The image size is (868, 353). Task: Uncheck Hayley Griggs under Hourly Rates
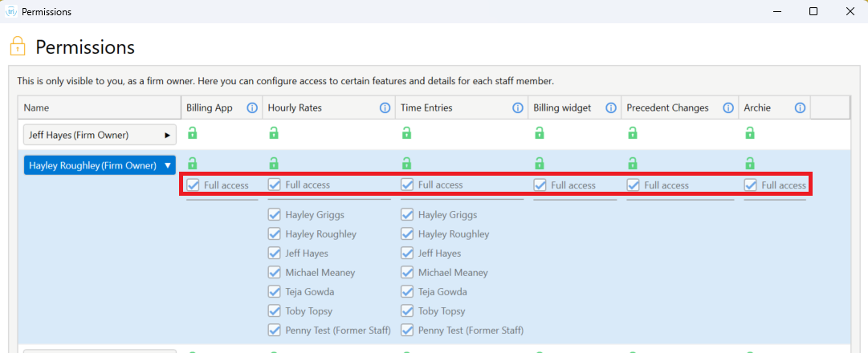coord(274,215)
